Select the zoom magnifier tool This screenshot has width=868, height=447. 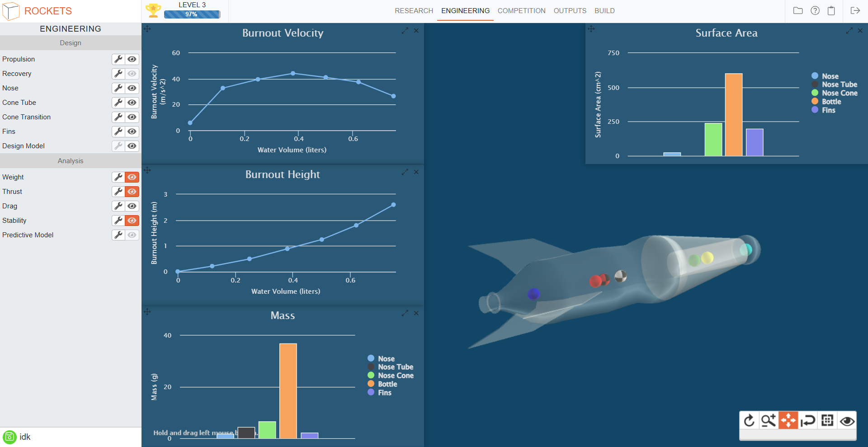[769, 421]
